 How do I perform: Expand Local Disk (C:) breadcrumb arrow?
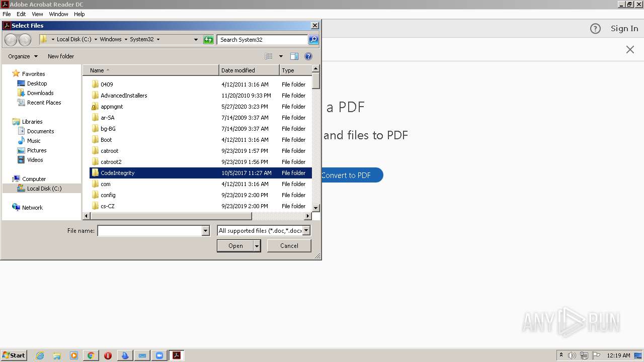(96, 39)
